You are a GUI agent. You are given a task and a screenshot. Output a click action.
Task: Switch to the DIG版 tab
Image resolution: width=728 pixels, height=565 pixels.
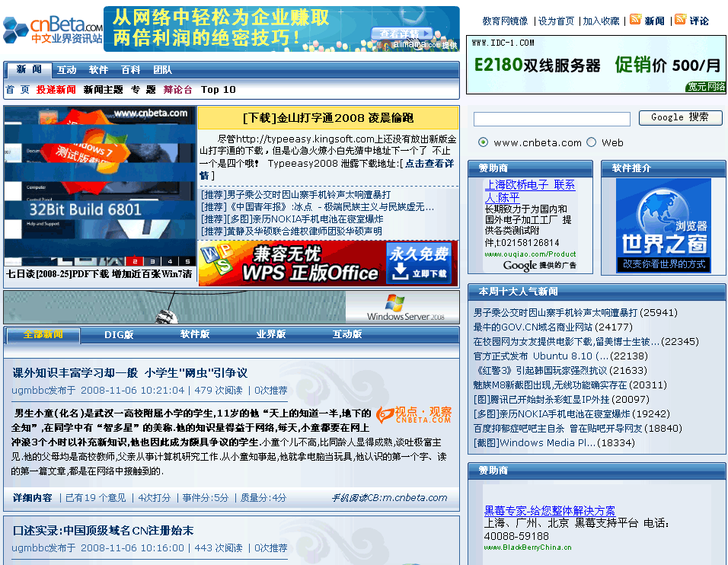click(119, 334)
